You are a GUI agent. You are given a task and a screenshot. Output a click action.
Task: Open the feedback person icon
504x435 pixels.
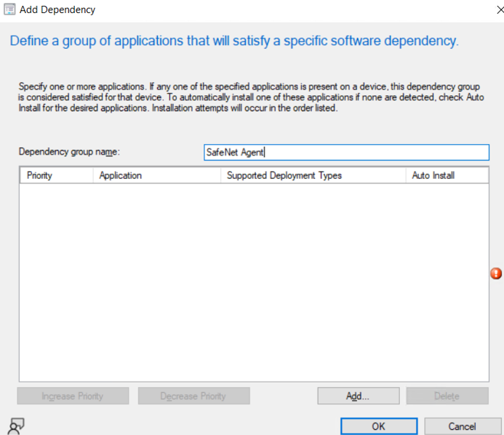pos(16,426)
